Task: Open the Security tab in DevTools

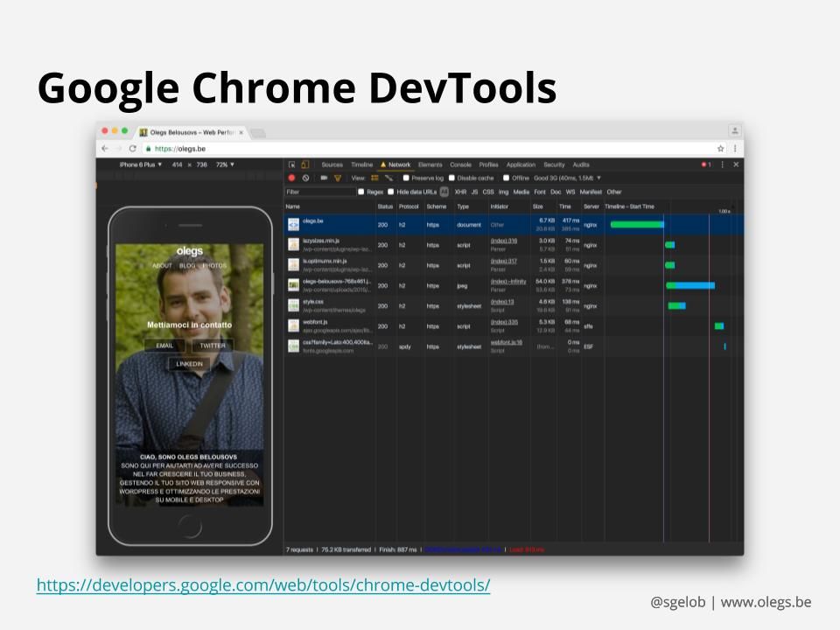Action: [554, 164]
